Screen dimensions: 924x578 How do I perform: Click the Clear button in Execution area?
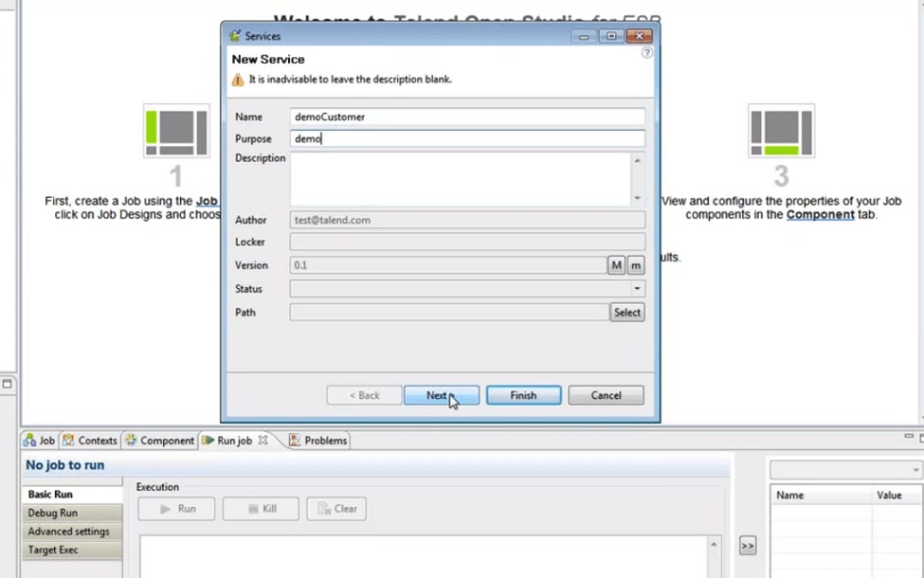(336, 509)
